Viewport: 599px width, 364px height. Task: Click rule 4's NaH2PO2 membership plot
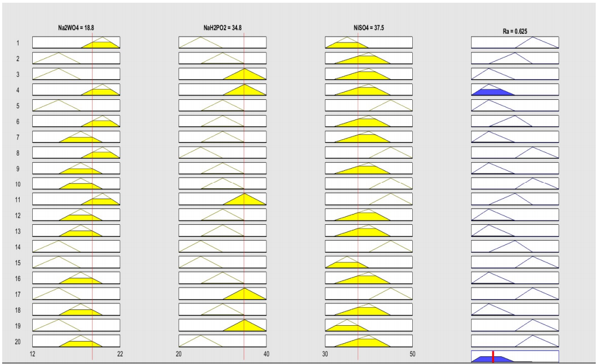click(x=222, y=89)
